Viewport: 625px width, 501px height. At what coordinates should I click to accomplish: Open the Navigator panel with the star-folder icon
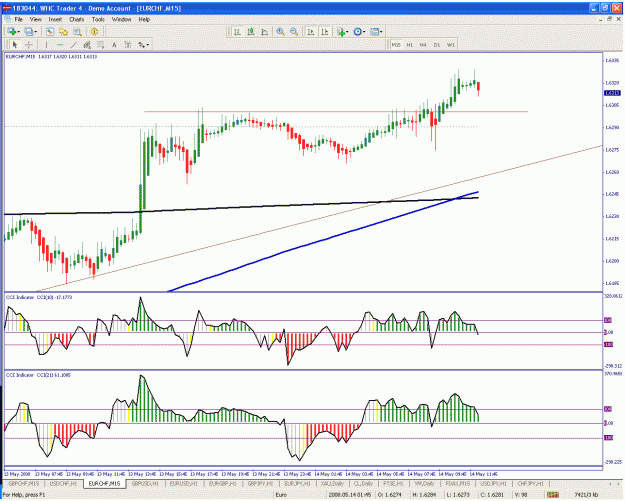pyautogui.click(x=63, y=31)
